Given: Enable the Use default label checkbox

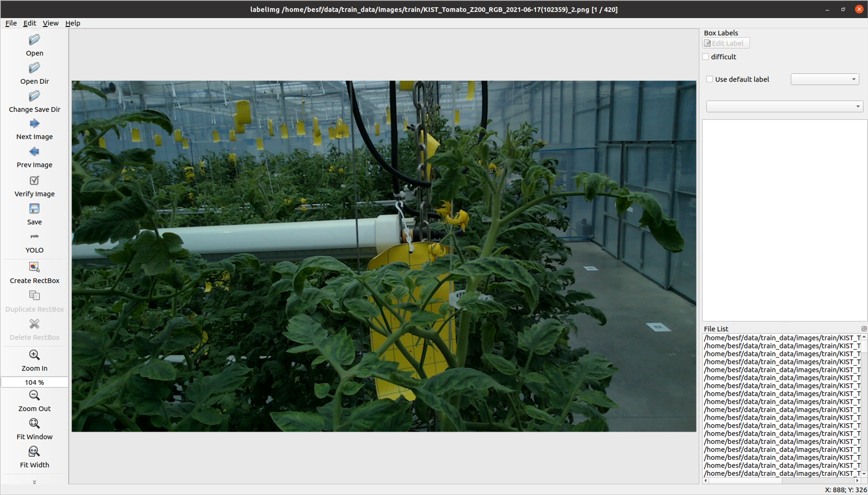Looking at the screenshot, I should click(x=710, y=79).
